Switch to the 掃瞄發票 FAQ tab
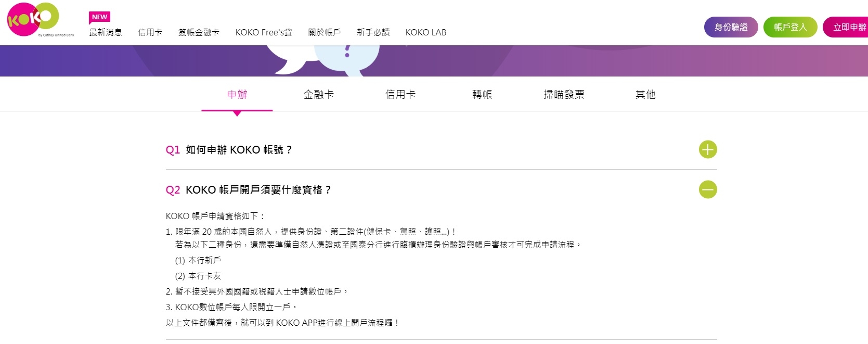Screen dimensions: 868x344 (x=564, y=94)
